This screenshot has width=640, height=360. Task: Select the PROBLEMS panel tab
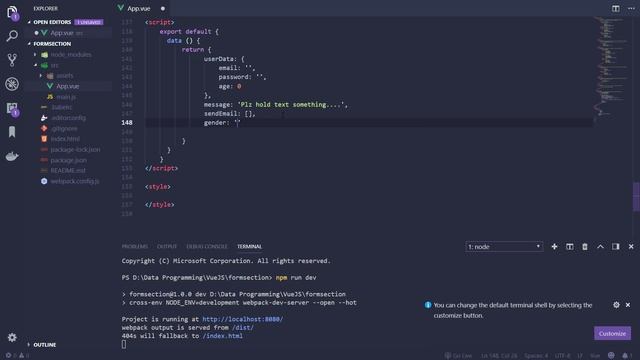[x=135, y=247]
